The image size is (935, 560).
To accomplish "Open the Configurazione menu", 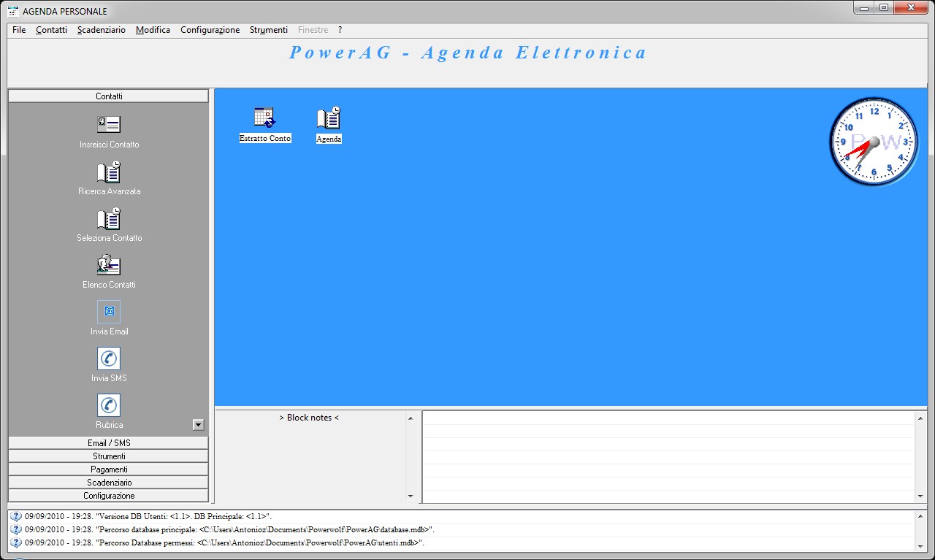I will pos(210,30).
